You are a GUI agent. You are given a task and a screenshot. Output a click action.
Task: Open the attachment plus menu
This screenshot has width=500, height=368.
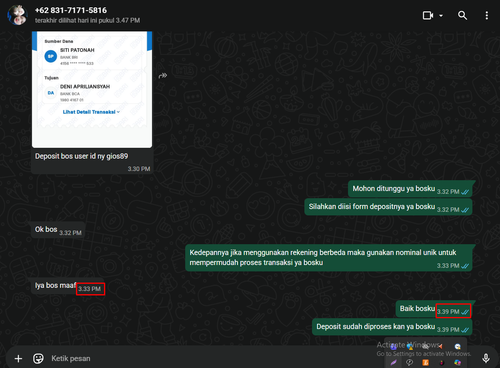(x=18, y=358)
